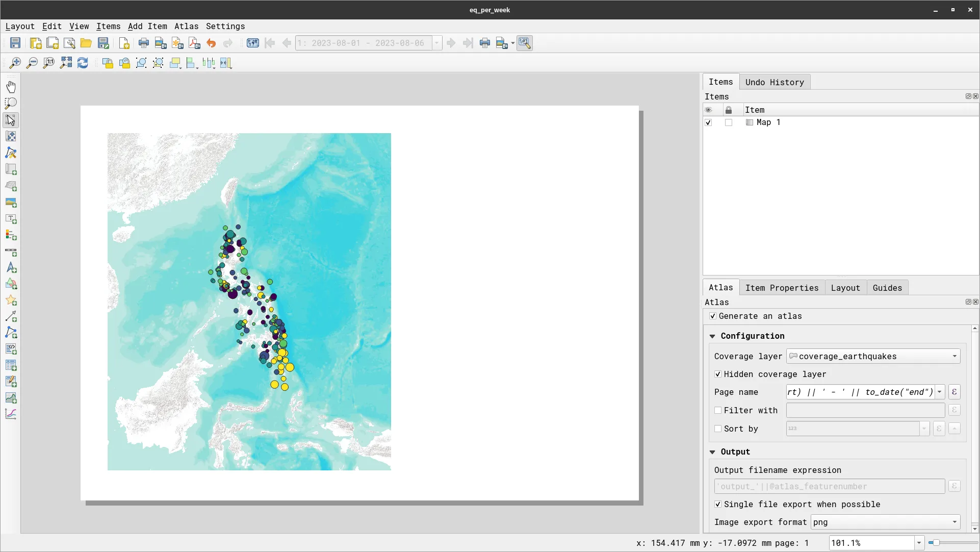Open the Export as PDF tool
The width and height of the screenshot is (980, 552).
click(194, 43)
